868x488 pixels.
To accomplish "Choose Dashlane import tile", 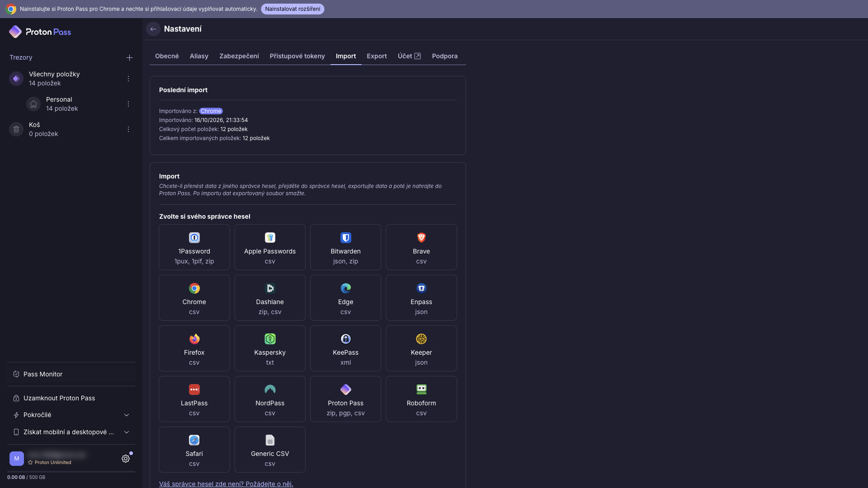I will (x=270, y=298).
